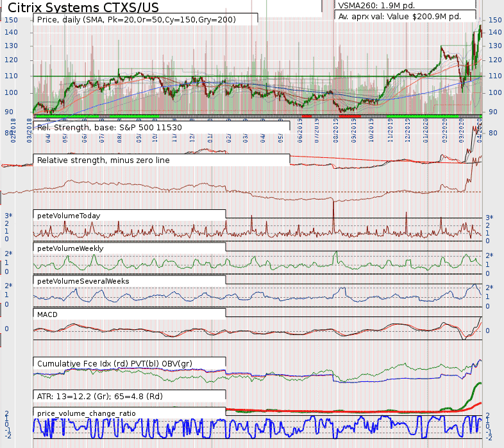Select the "VSMA260: 1.9M pd." label
Viewport: 504px width, 448px height.
pos(376,6)
